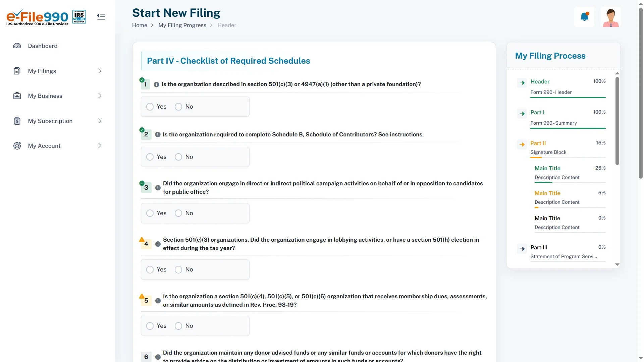Screen dimensions: 644x362
Task: Go to the Dashboard menu item
Action: [43, 46]
